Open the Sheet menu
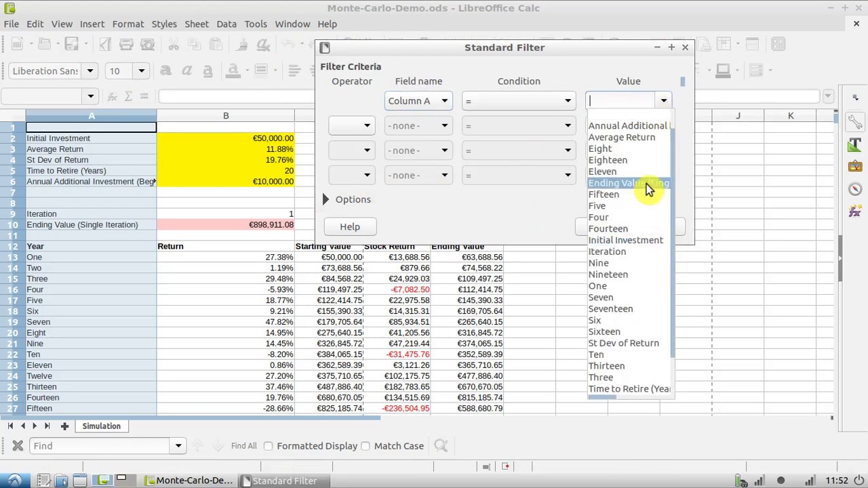868x488 pixels. click(x=197, y=24)
